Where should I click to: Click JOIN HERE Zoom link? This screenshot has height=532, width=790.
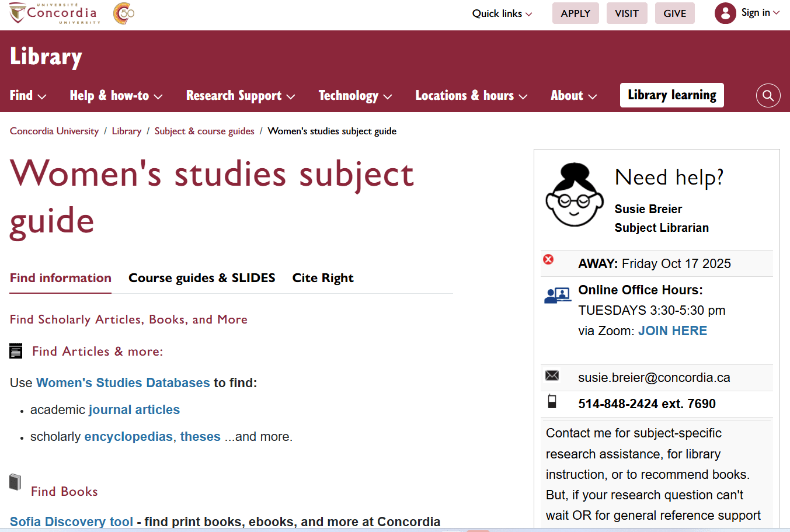click(673, 331)
